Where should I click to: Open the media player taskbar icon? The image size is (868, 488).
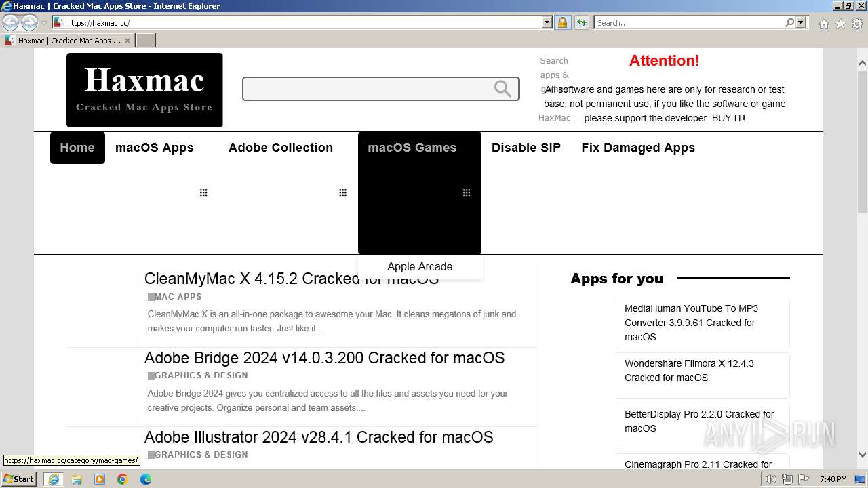(100, 479)
